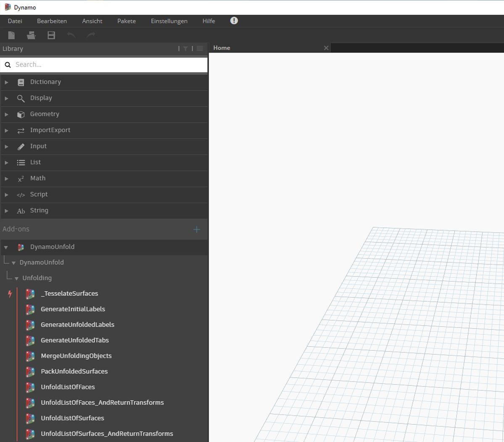504x442 pixels.
Task: Click the Geometry cube icon
Action: [21, 115]
